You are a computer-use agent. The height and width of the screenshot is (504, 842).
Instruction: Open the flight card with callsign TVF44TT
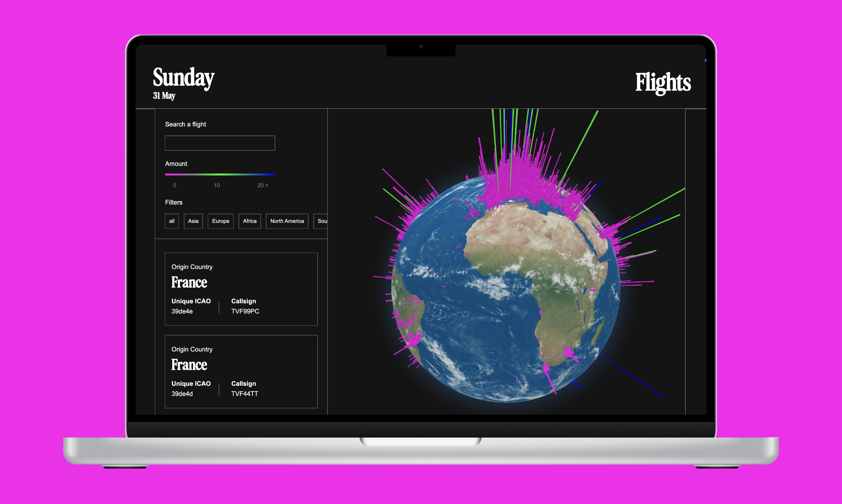tap(241, 371)
